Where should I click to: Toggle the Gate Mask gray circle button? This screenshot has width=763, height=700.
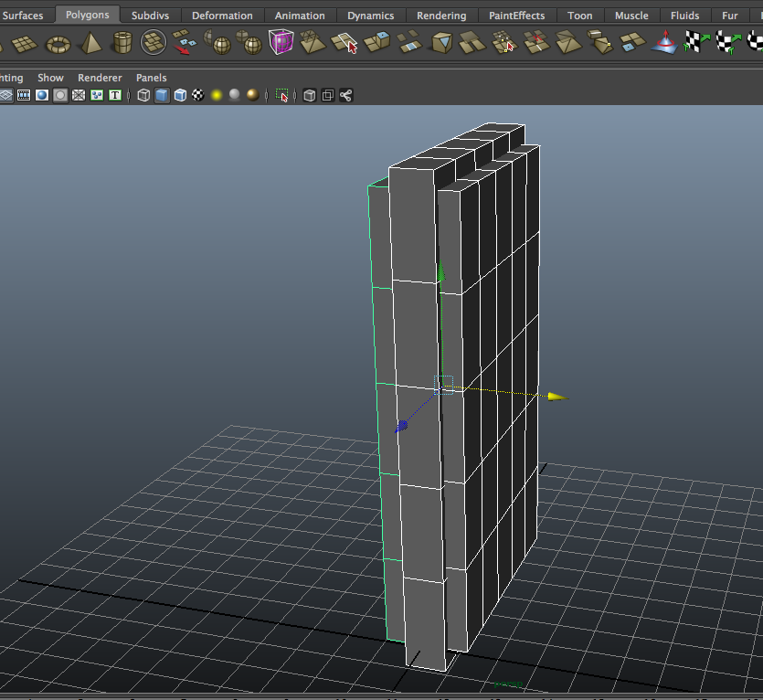60,95
